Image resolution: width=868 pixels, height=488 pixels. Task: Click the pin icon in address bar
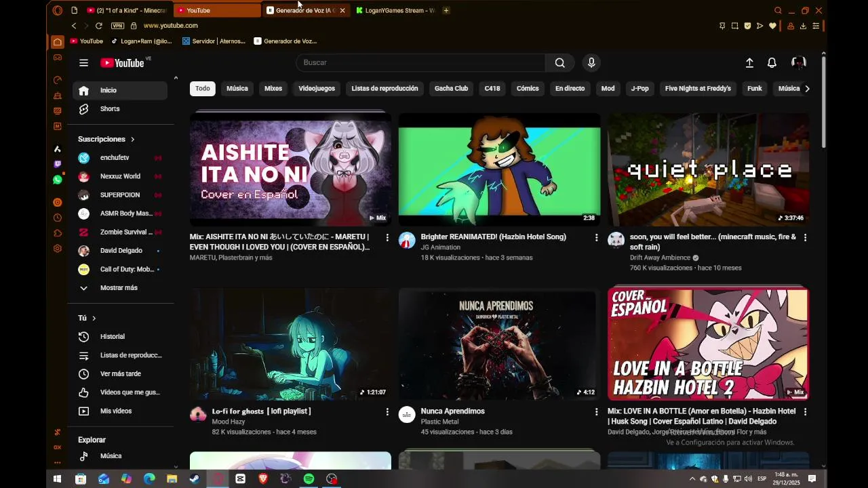(722, 26)
